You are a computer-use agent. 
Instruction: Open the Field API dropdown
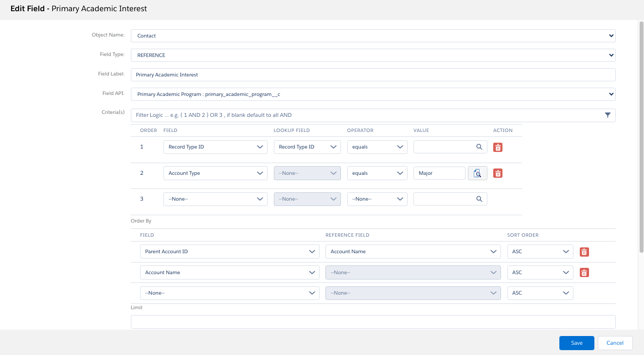373,94
